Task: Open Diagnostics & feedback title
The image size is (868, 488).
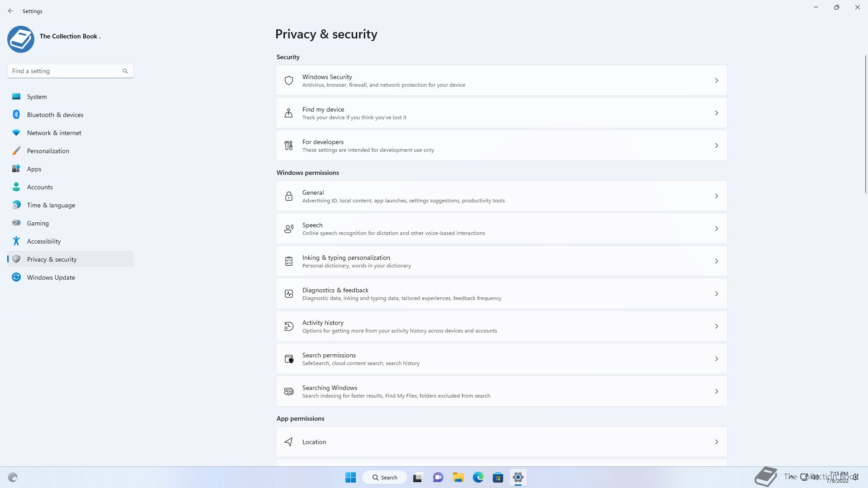Action: [x=335, y=290]
